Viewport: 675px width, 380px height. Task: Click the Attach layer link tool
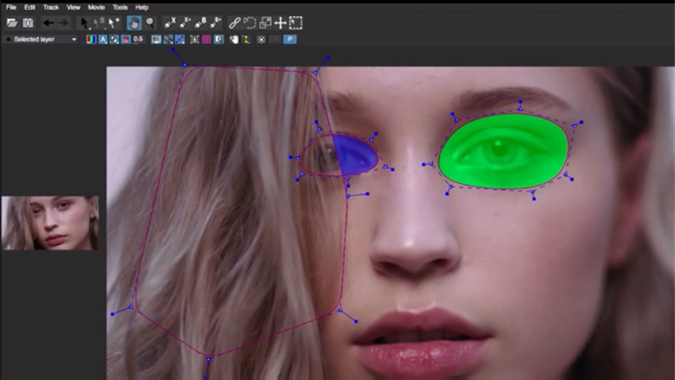(x=234, y=23)
